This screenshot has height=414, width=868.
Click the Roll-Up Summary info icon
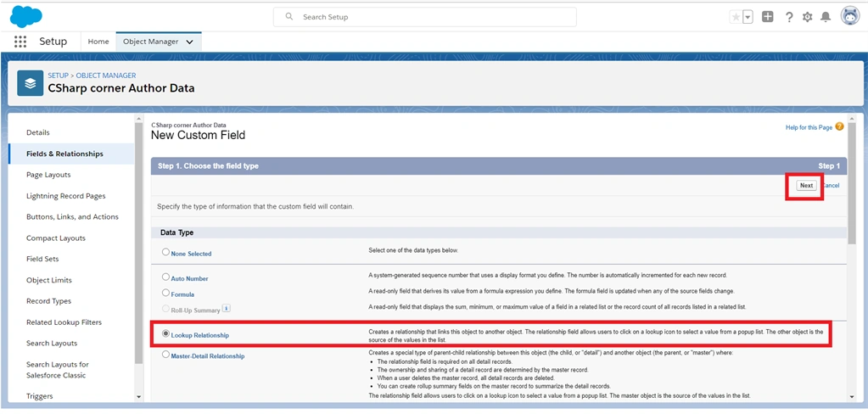tap(226, 308)
